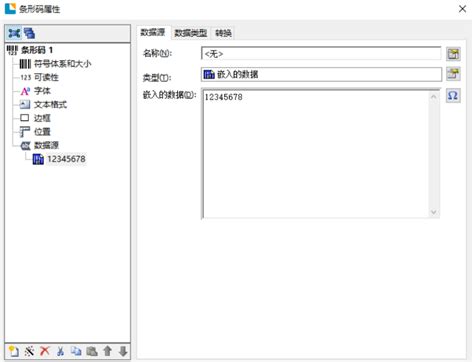Click the text area scrollbar down arrow

tap(434, 212)
